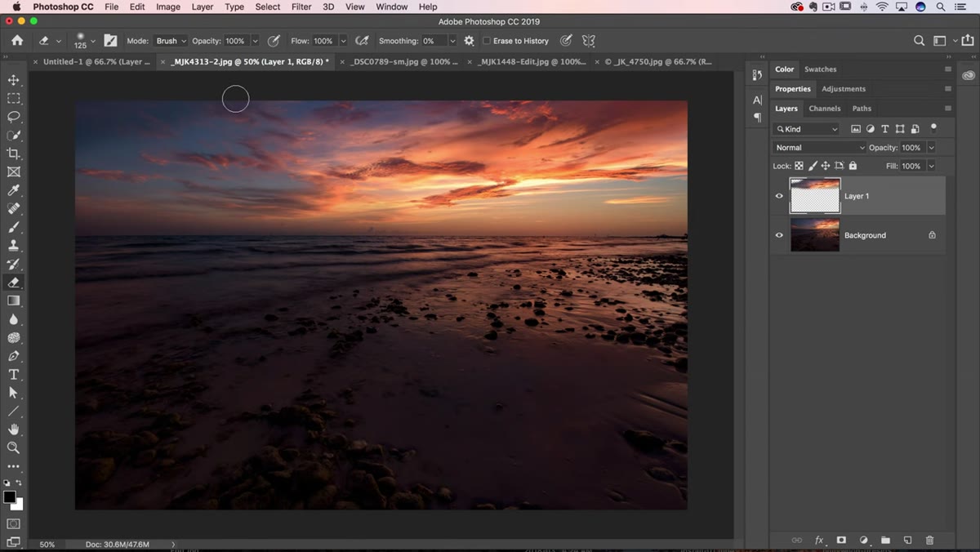Screen dimensions: 980x552
Task: Select the Zoom tool
Action: 13,447
